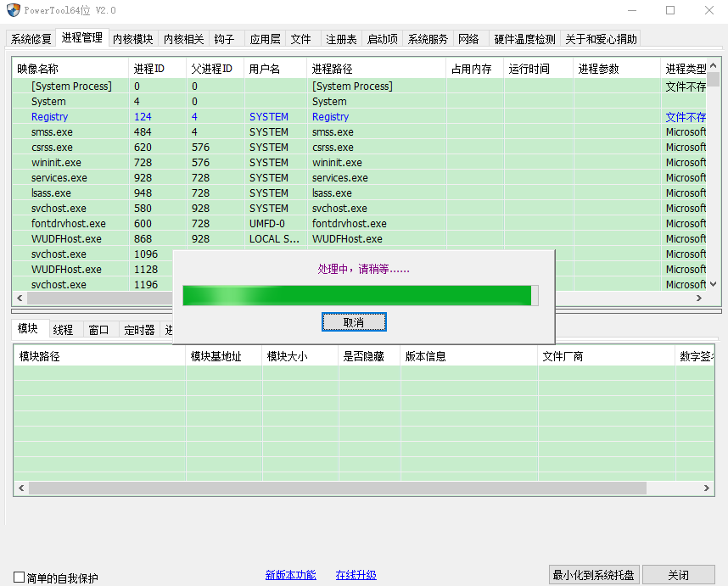Switch to the 系统修复 tab
The height and width of the screenshot is (586, 728).
pyautogui.click(x=31, y=38)
